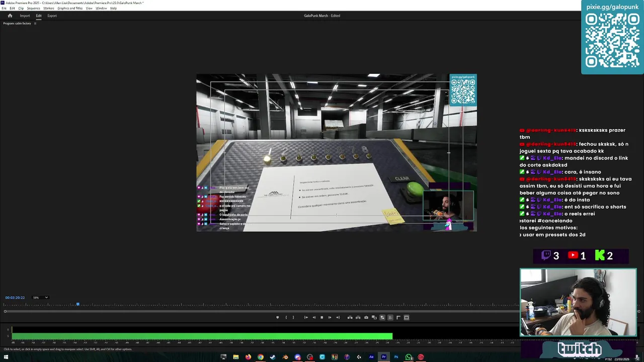
Task: Click the Mark Out bracket button
Action: (293, 317)
